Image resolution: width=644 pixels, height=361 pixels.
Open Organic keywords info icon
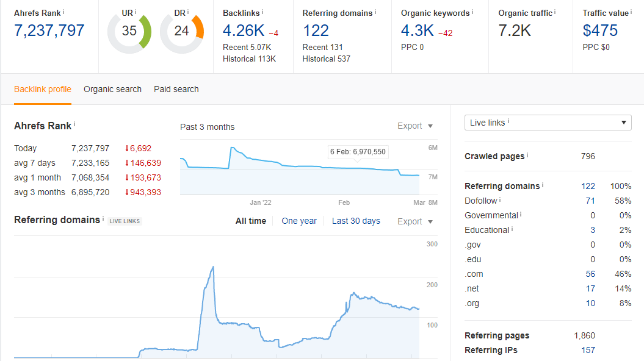[x=472, y=12]
